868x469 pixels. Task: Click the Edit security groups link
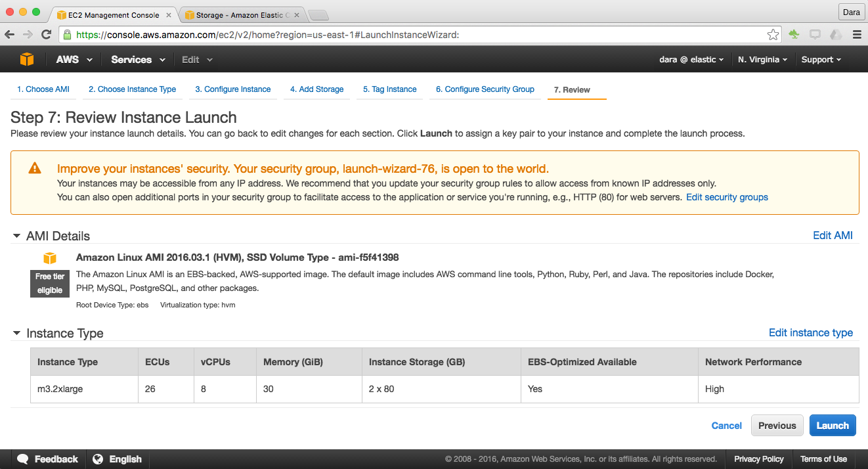(x=727, y=197)
